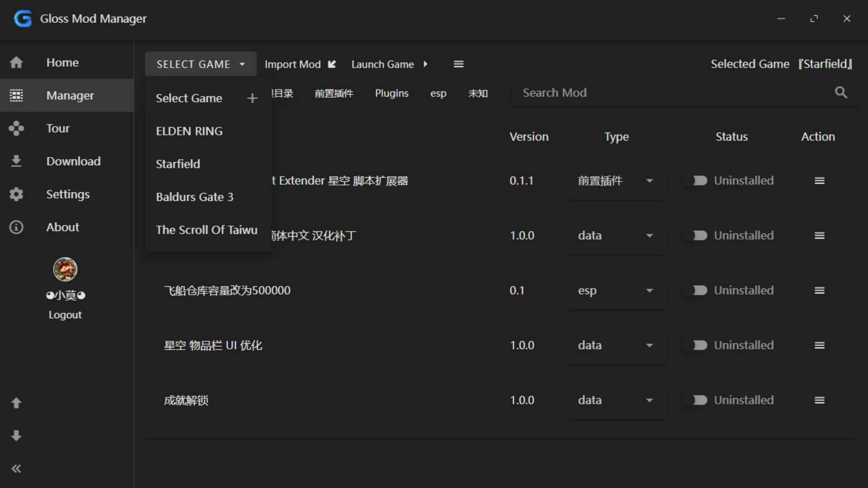Expand the SELECT GAME dropdown

click(x=200, y=64)
